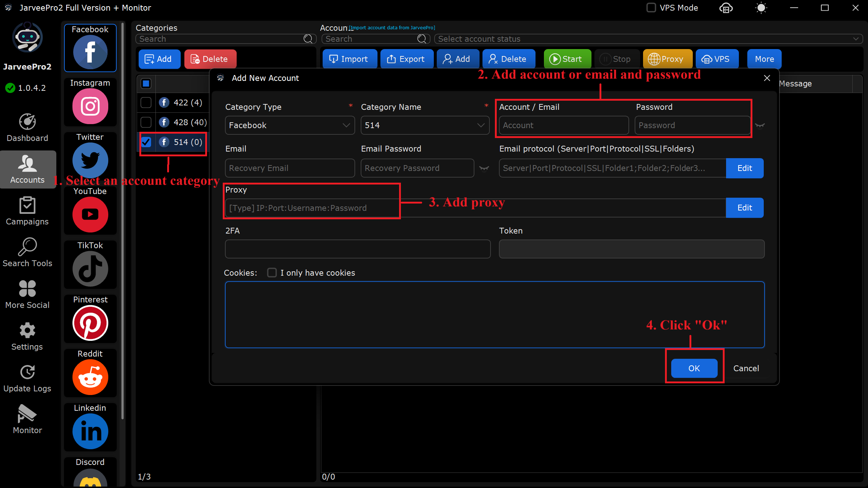Click the Recovery Password input field
Screen dimensions: 868x488
(417, 168)
